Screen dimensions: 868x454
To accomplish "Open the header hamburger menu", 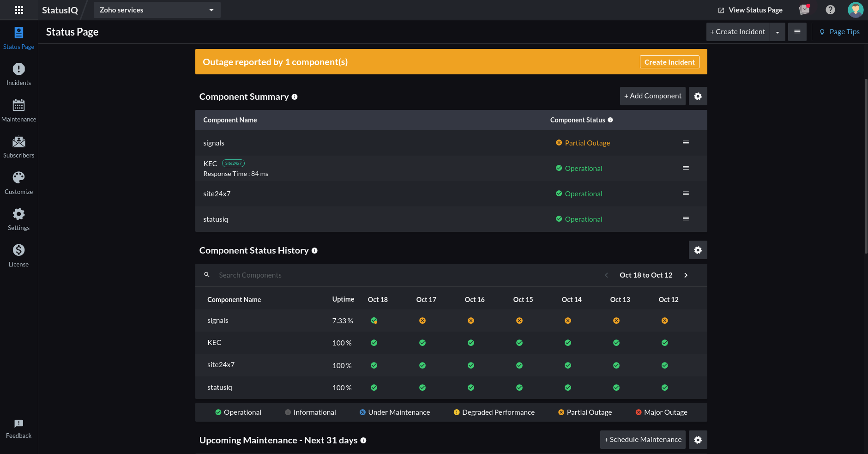I will (797, 32).
